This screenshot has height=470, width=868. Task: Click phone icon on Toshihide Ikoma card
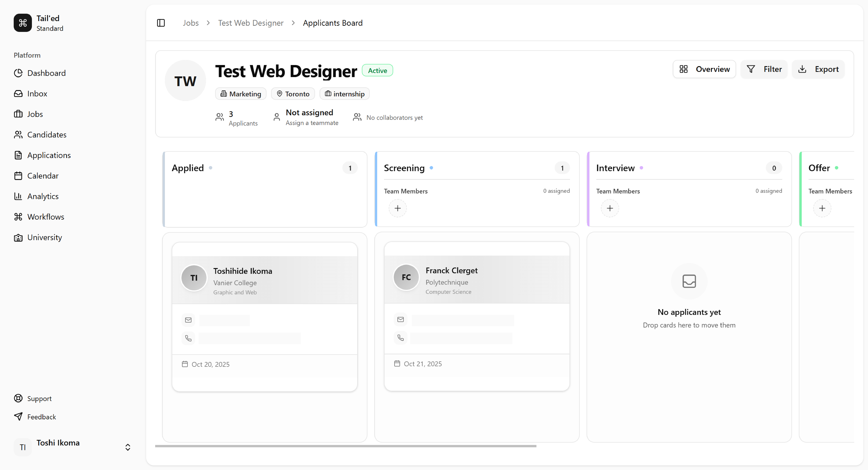click(x=188, y=338)
